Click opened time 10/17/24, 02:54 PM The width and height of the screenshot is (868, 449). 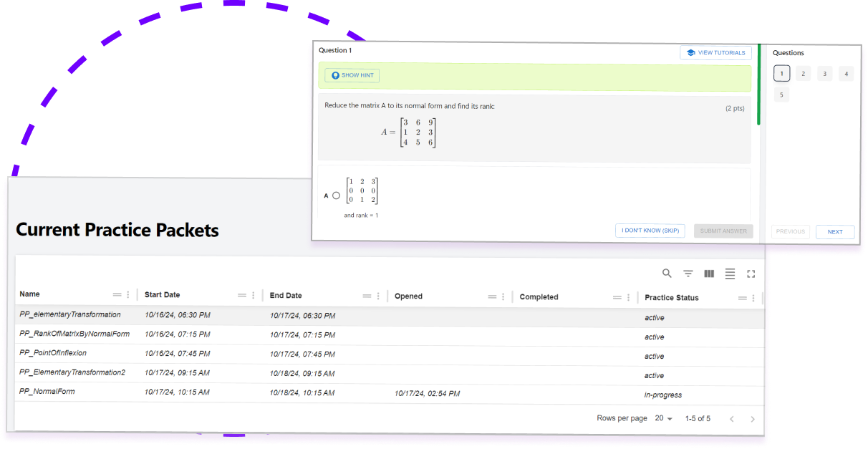click(428, 393)
